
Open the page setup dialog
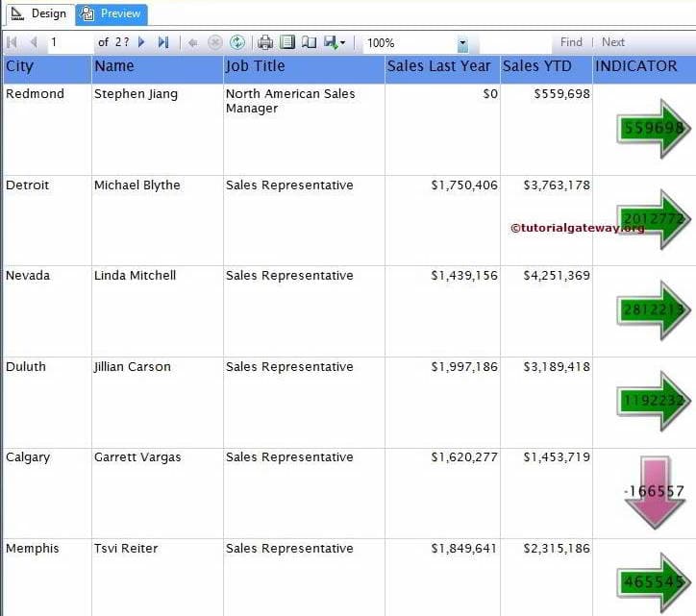309,42
